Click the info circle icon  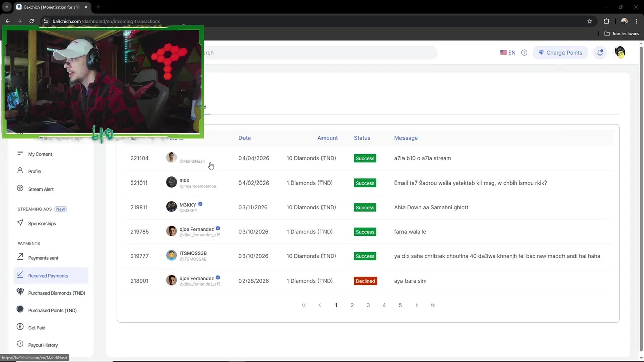(524, 53)
